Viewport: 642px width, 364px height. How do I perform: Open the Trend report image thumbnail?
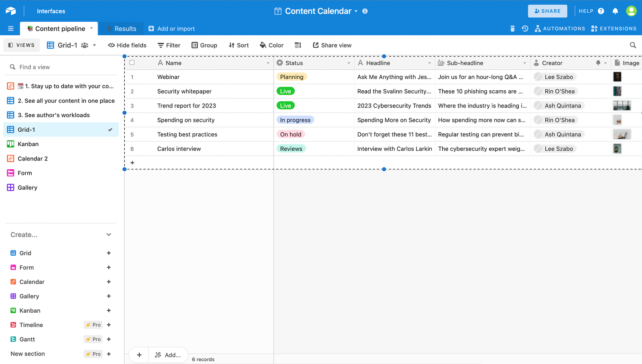[x=622, y=106]
